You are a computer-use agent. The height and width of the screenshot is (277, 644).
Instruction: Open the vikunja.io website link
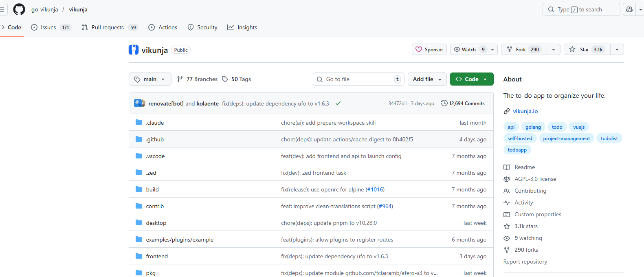point(525,111)
